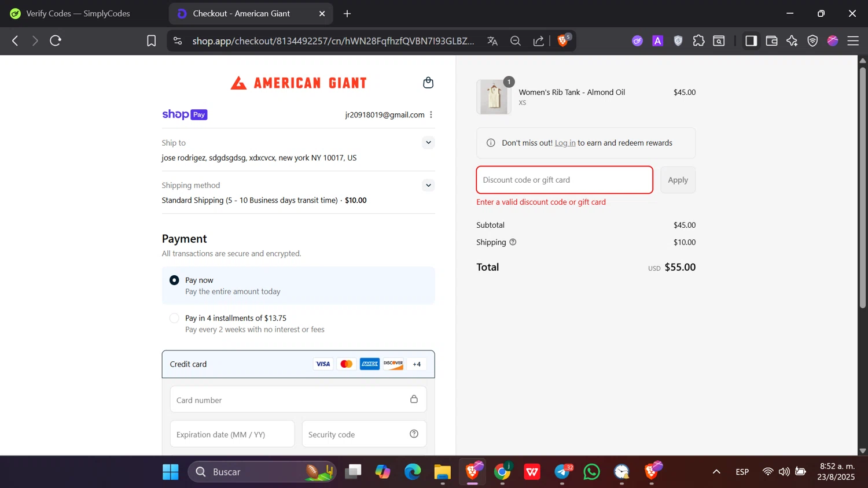Expand the Shipping method section

pos(428,185)
